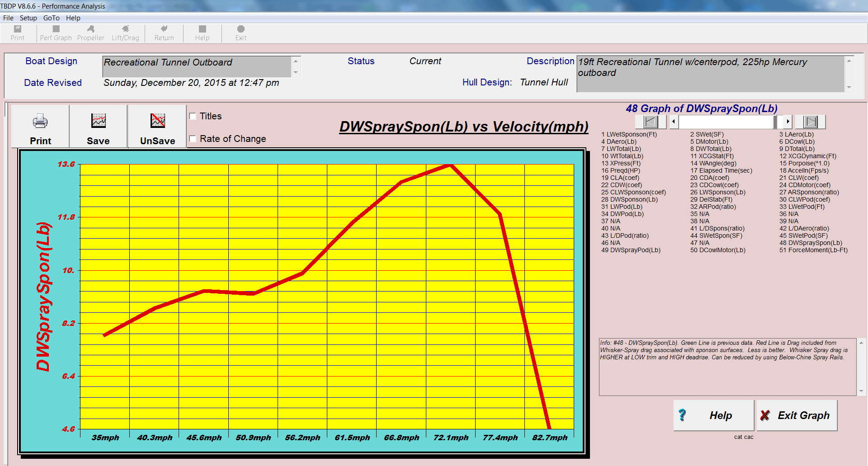This screenshot has width=868, height=466.
Task: Select '16 Preqd(HP)' in graph list
Action: [x=621, y=170]
